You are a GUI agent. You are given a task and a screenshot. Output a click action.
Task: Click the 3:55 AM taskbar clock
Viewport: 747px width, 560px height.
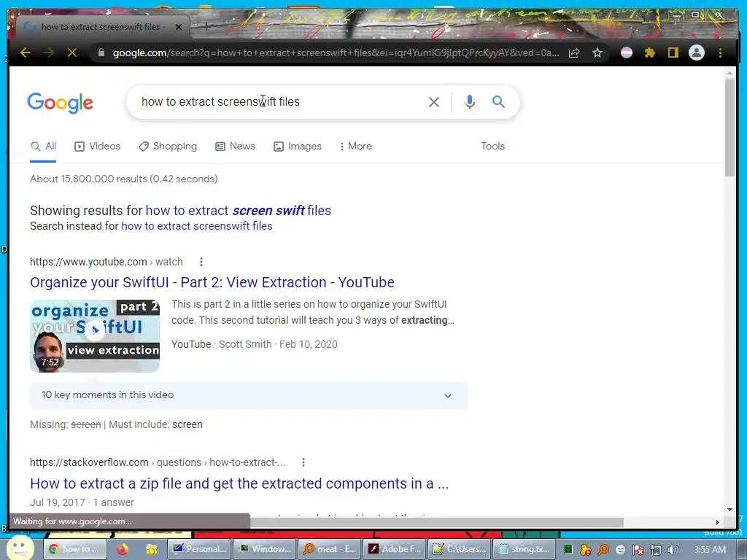pos(710,550)
